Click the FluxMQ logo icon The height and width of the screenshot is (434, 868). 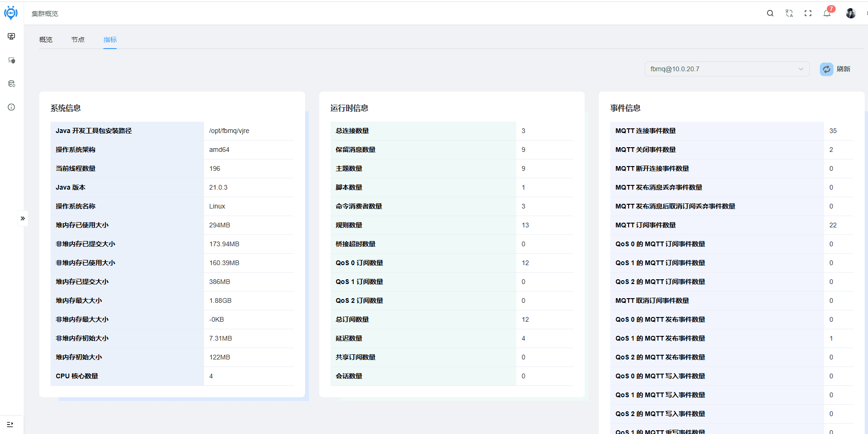[11, 13]
